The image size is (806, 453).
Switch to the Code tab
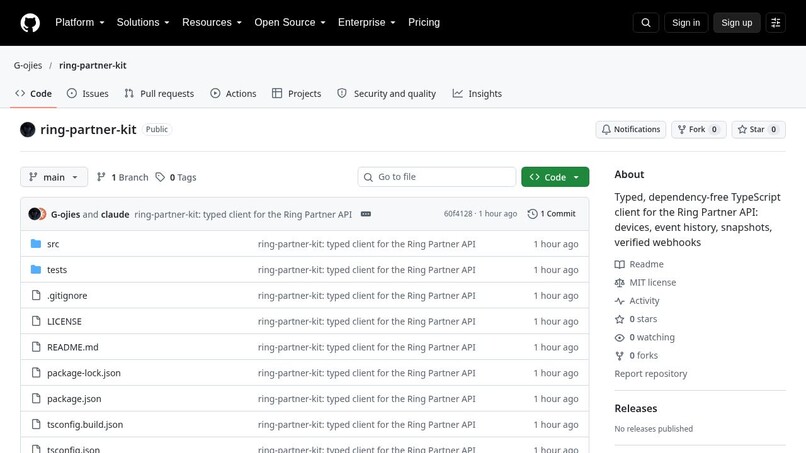tap(33, 94)
